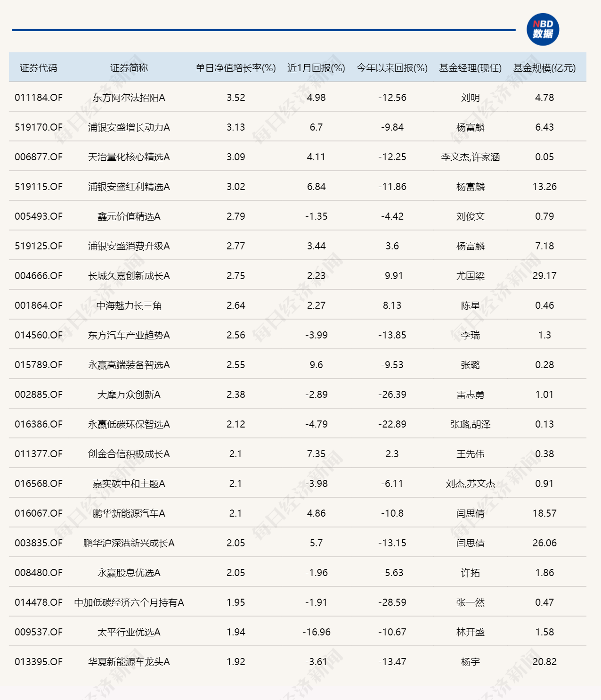Image resolution: width=601 pixels, height=700 pixels.
Task: Open fund code 011184.OF
Action: 39,98
